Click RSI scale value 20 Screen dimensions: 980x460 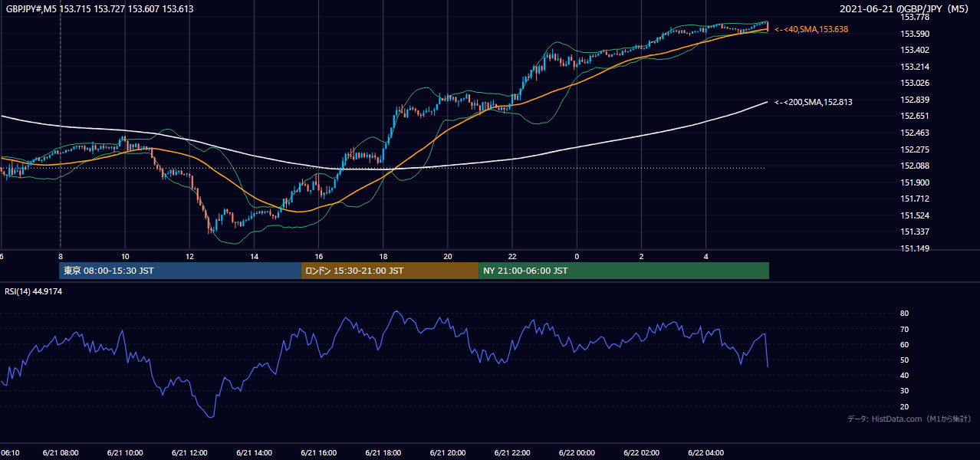coord(904,406)
